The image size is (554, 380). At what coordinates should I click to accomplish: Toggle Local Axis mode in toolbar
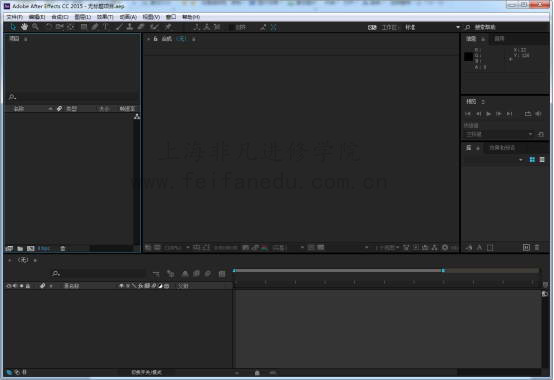pos(197,27)
